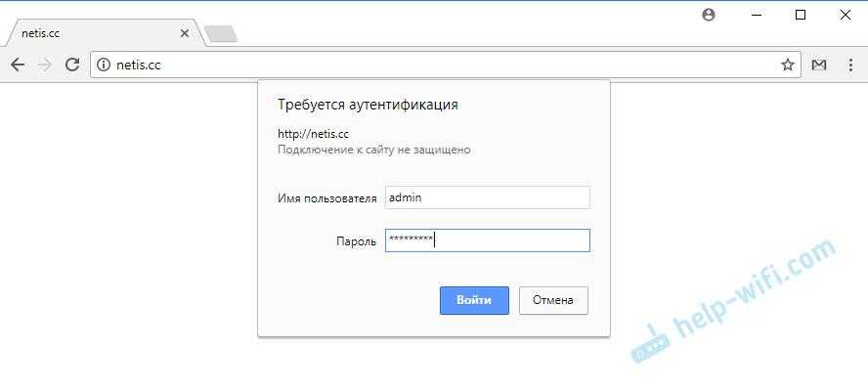The image size is (868, 391).
Task: Click the forward navigation arrow
Action: pyautogui.click(x=44, y=65)
